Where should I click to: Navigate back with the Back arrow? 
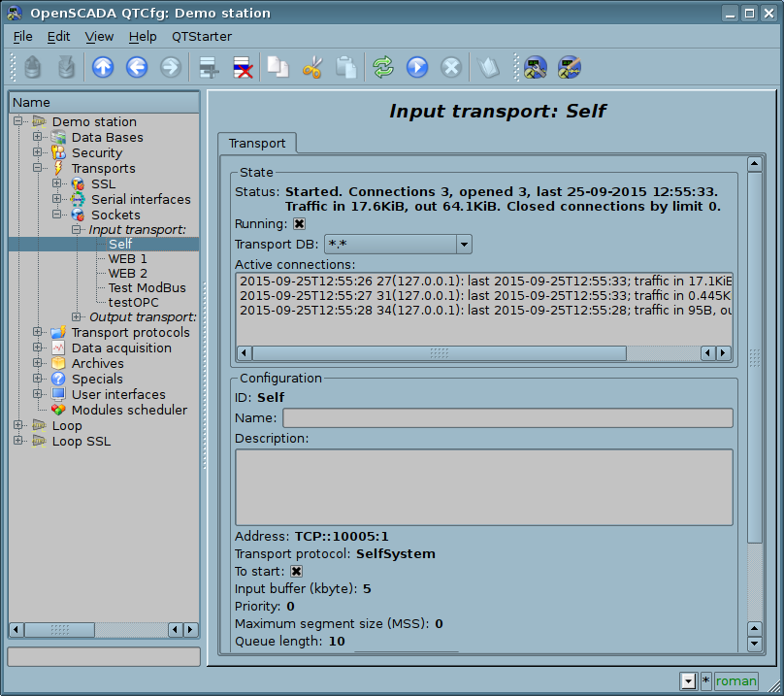(x=137, y=67)
